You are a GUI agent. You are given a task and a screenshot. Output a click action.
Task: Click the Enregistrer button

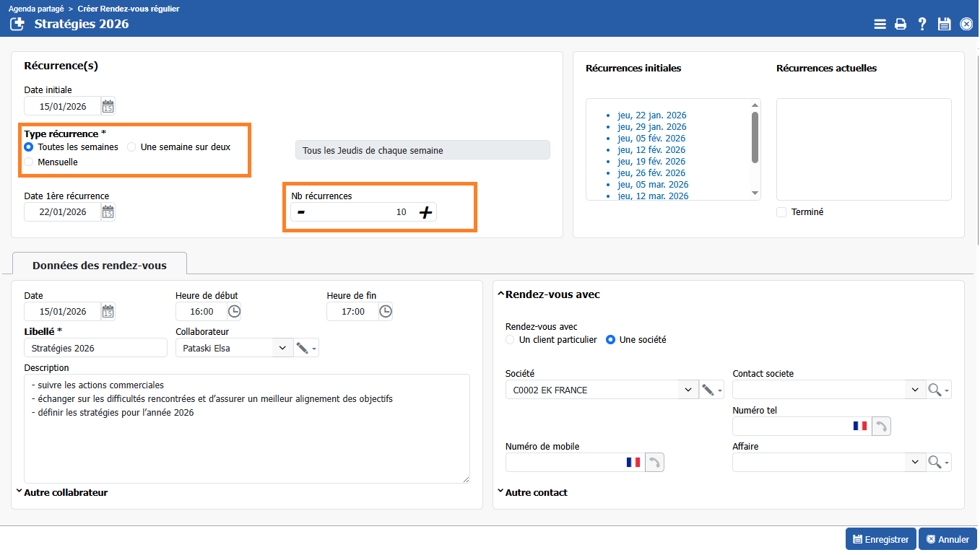pos(880,539)
